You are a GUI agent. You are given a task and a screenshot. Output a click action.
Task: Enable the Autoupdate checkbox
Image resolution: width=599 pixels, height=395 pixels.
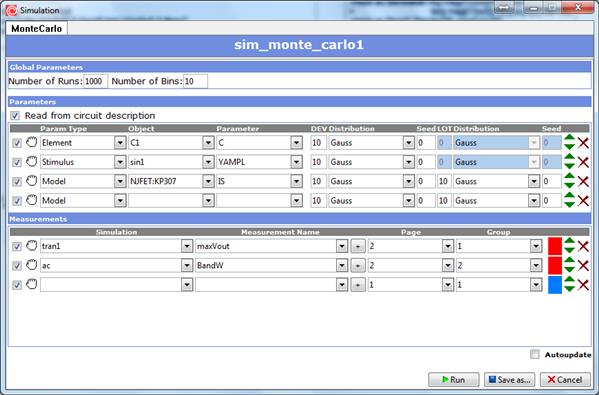coord(535,355)
